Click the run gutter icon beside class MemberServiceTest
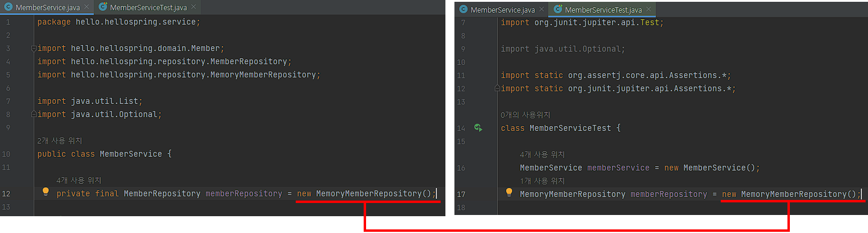The height and width of the screenshot is (233, 868). tap(478, 128)
